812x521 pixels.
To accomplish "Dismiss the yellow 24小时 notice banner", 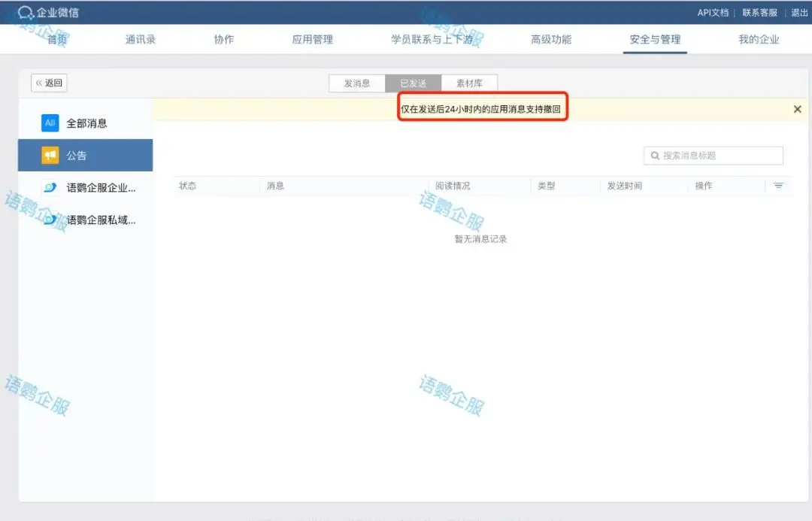I will point(797,109).
